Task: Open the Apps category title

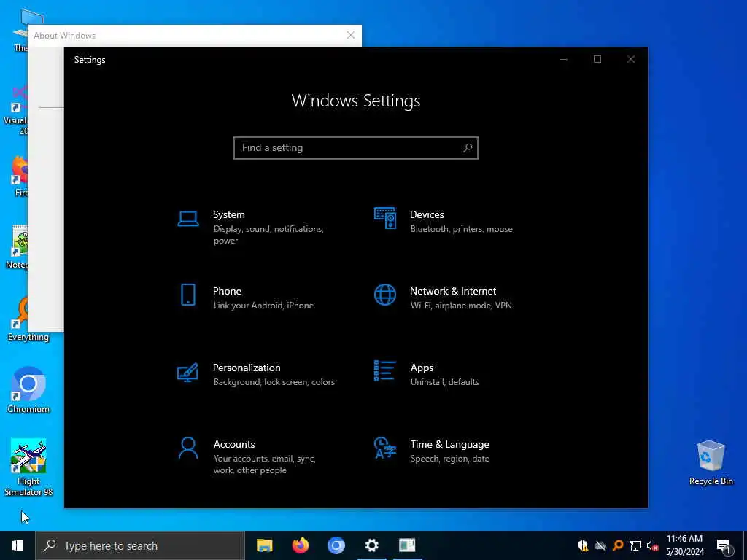Action: coord(422,367)
